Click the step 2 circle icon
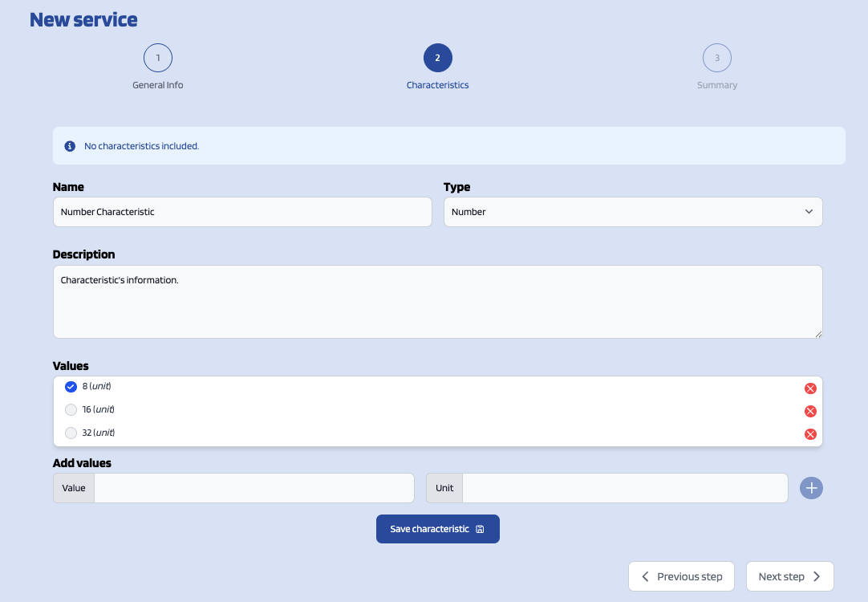Viewport: 868px width, 602px height. coord(437,58)
